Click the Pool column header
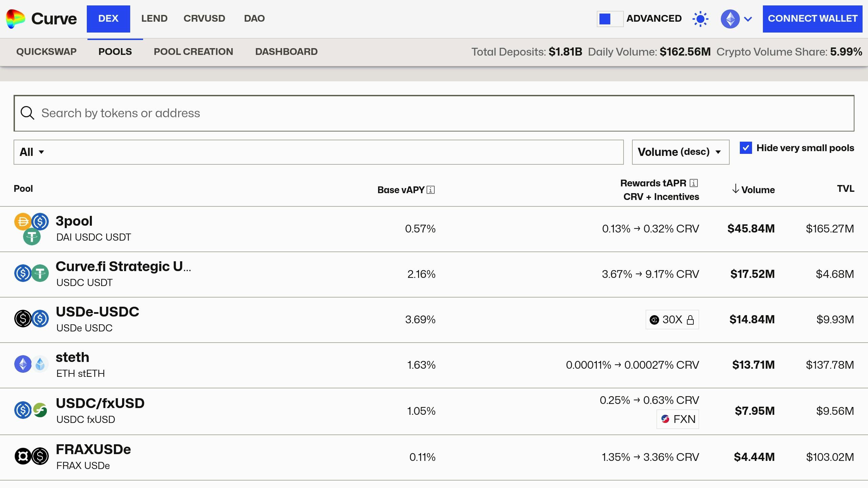 (x=23, y=188)
